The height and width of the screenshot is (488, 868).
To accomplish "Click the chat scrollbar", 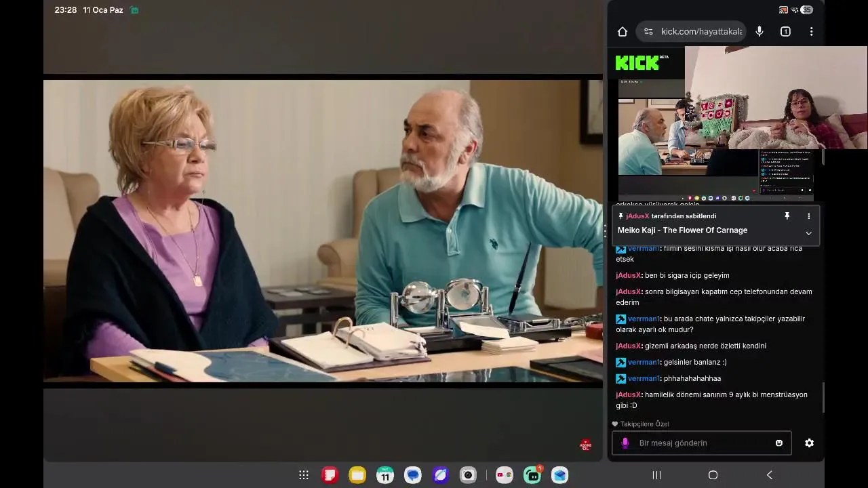I will pos(823,397).
